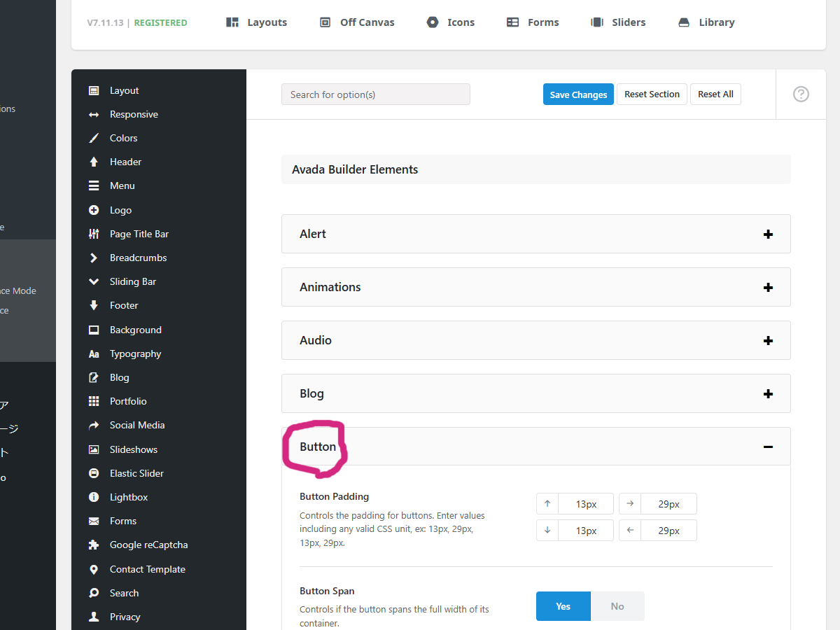Click the Responsive arrows icon
This screenshot has height=630, width=840.
94,114
